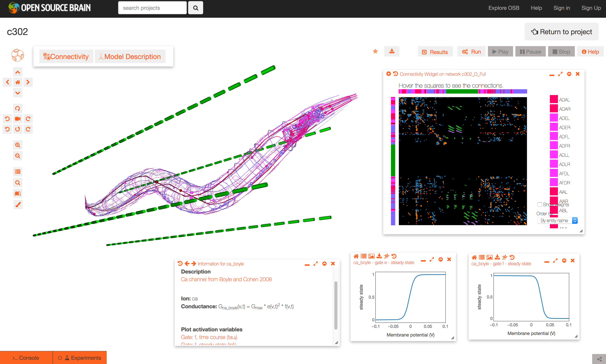This screenshot has width=606, height=364.
Task: Open the Ca channel Boyle and Cohen link
Action: (x=226, y=279)
